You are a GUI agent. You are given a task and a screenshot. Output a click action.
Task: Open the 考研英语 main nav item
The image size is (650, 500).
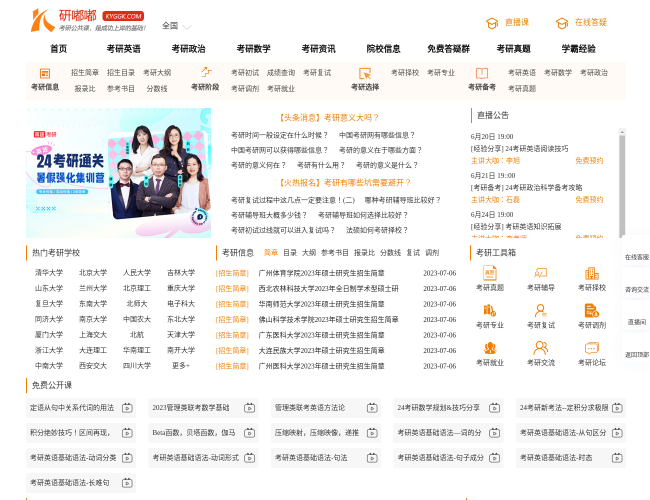[x=124, y=49]
